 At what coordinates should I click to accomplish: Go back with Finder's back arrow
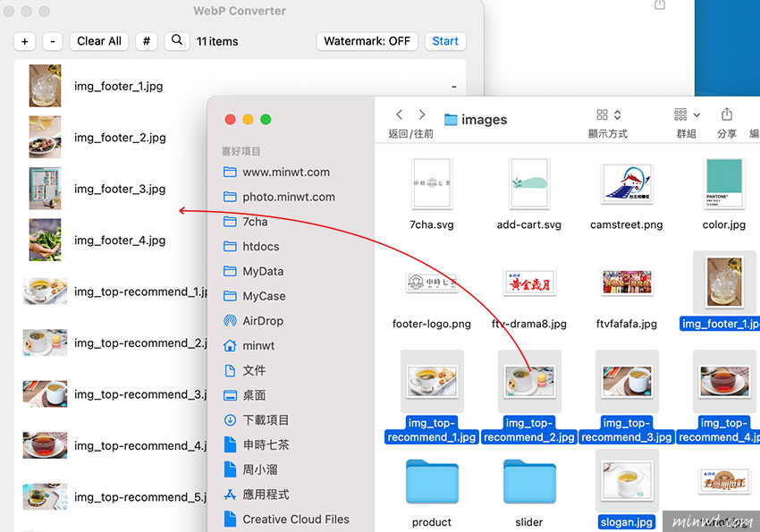[400, 115]
